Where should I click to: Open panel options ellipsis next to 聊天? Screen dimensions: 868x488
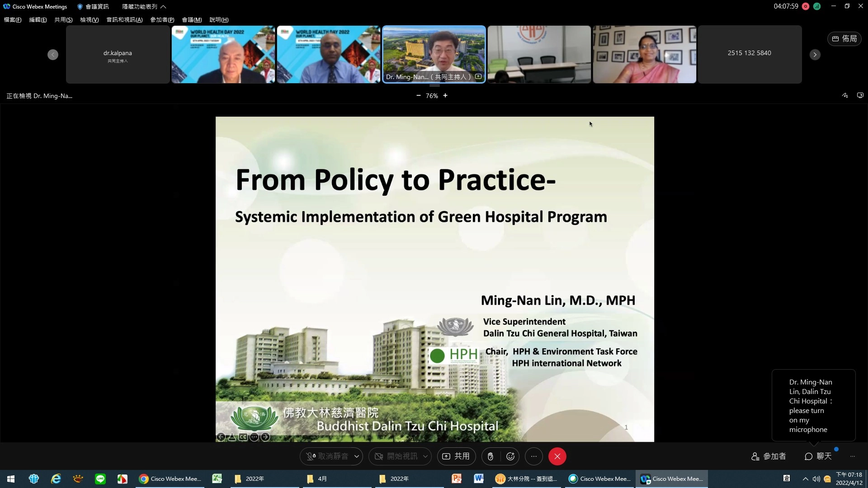coord(853,456)
